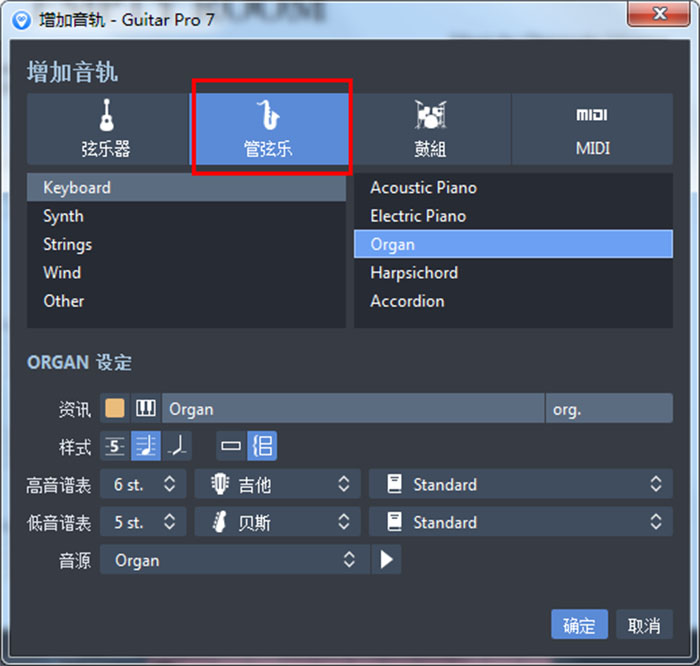This screenshot has width=700, height=666.
Task: Select grand staff layout icon
Action: tap(262, 446)
